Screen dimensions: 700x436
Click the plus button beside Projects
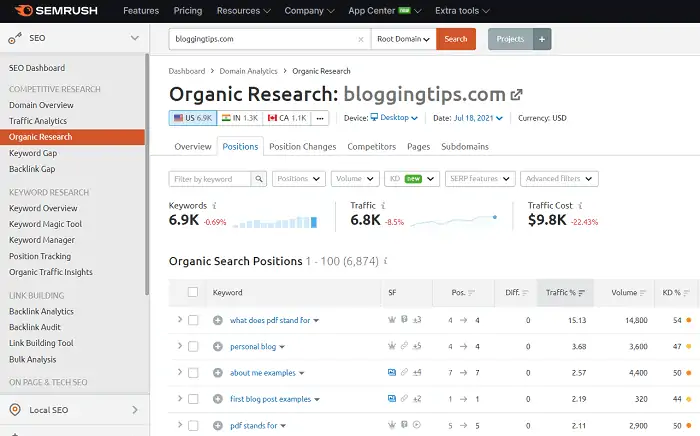(x=542, y=39)
